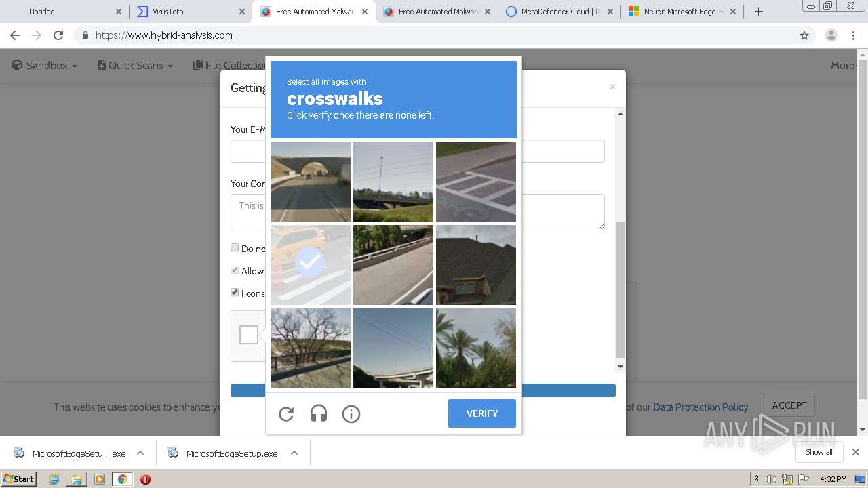Image resolution: width=868 pixels, height=488 pixels.
Task: Open a new browser tab
Action: click(759, 12)
